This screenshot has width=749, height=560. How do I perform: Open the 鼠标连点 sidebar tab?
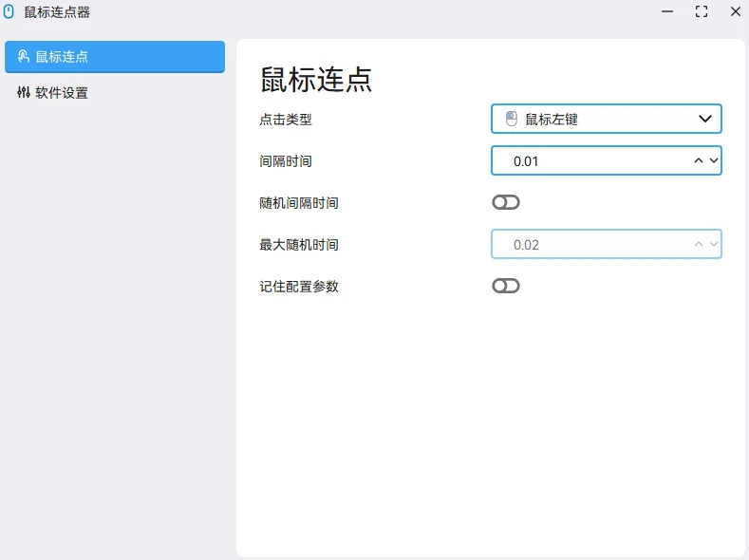pyautogui.click(x=115, y=57)
